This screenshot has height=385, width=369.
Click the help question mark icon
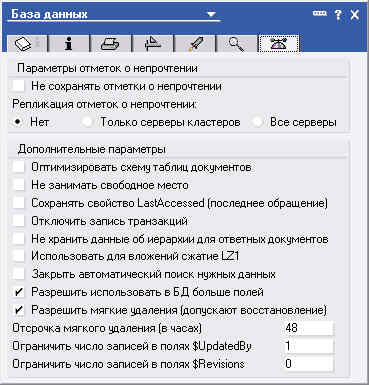[x=338, y=15]
